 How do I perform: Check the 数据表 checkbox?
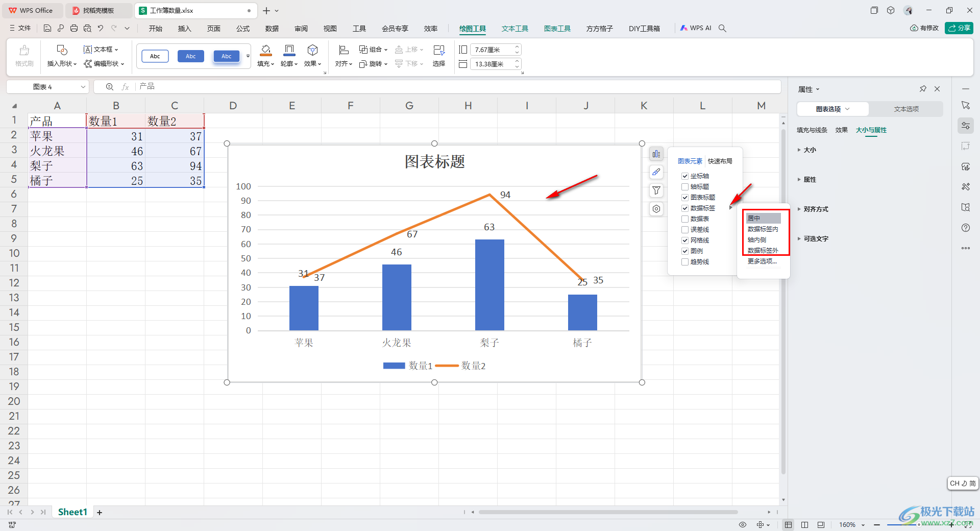tap(685, 219)
